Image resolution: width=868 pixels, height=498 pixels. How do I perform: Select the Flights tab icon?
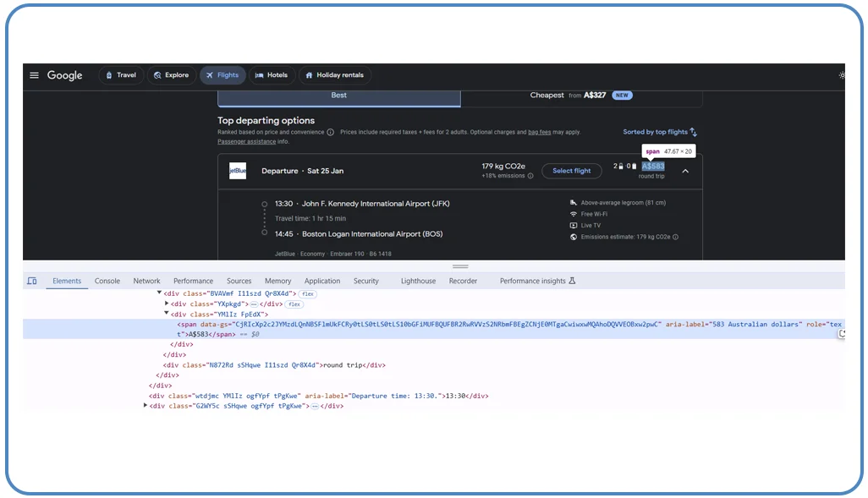click(212, 75)
